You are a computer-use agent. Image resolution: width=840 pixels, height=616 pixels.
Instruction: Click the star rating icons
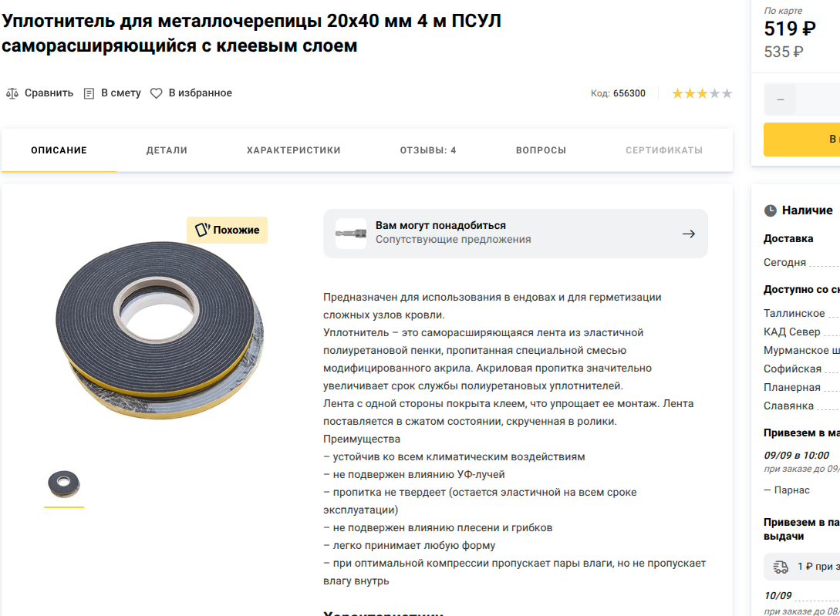(x=702, y=94)
